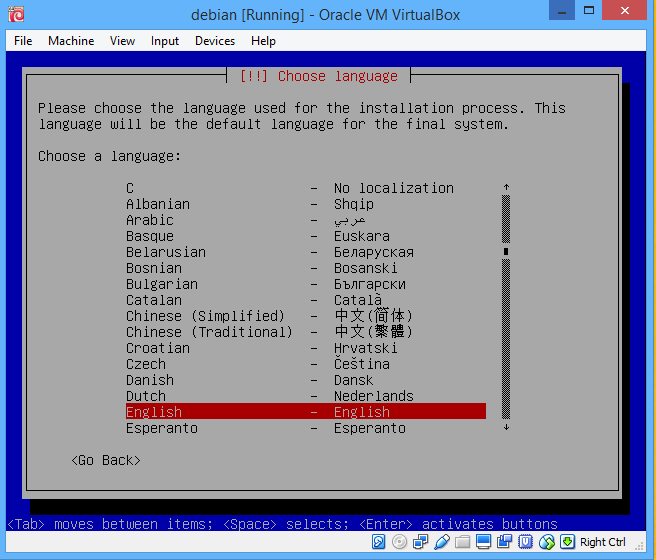Select the highlighted English row
The image size is (656, 560).
pos(306,412)
